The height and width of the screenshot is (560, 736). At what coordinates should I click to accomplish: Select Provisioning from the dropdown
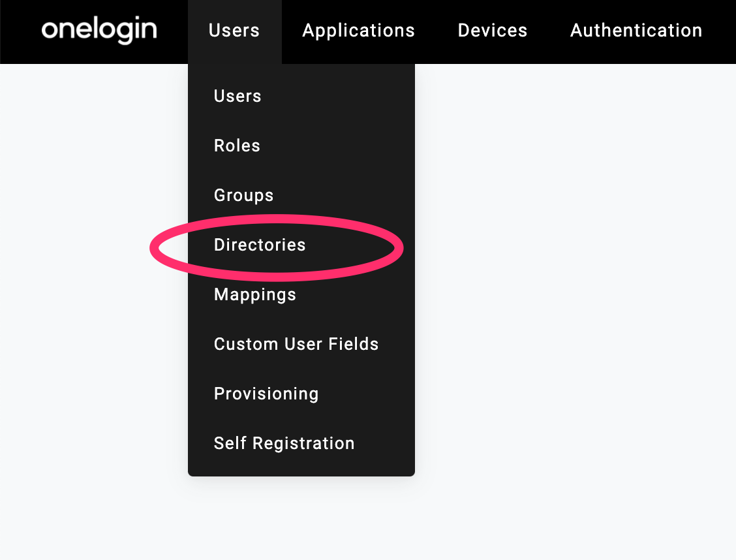[266, 394]
